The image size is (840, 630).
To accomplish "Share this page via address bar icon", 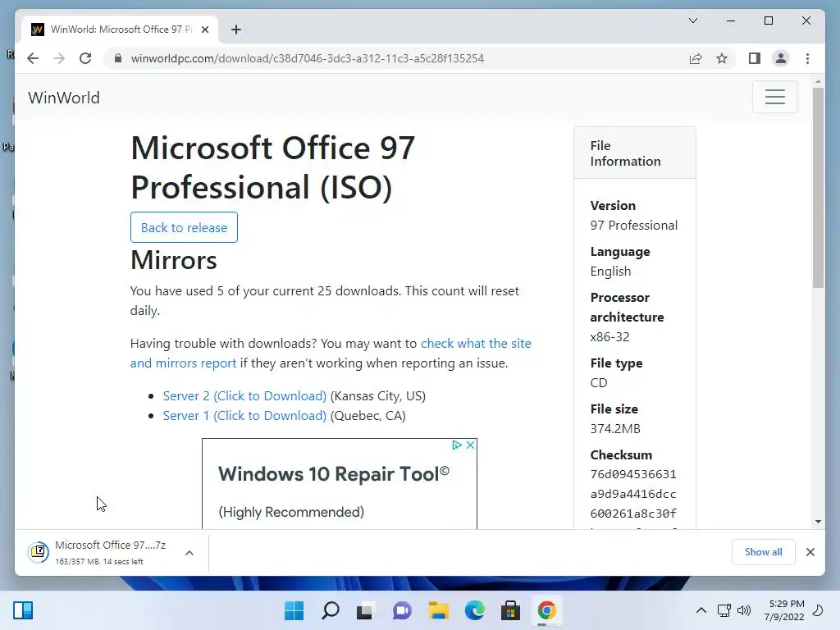I will pyautogui.click(x=696, y=58).
